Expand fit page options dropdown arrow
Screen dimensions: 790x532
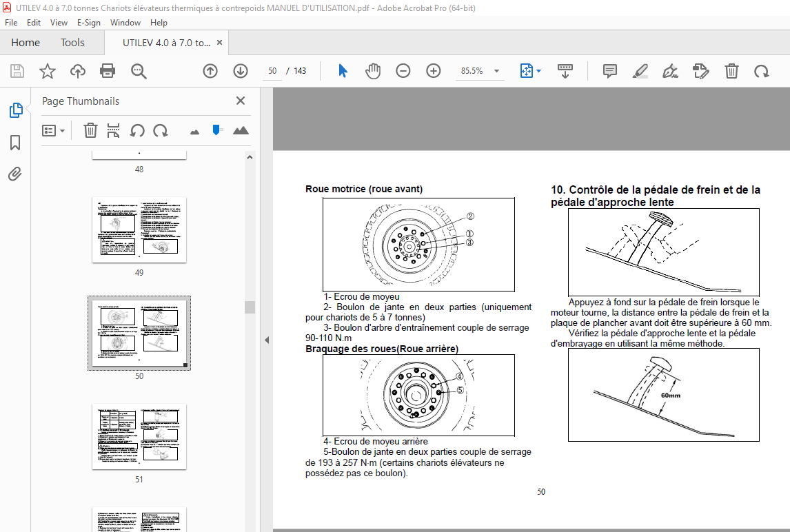point(538,71)
